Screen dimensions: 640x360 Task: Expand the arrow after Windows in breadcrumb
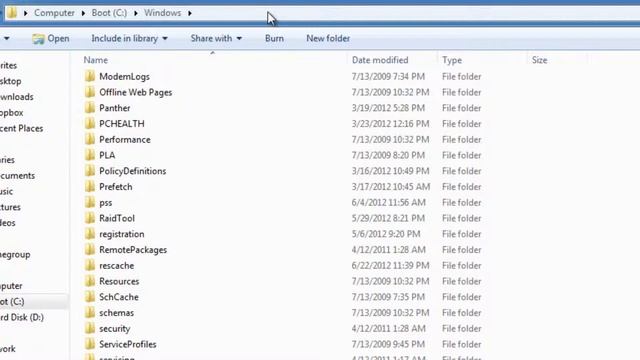tap(190, 13)
